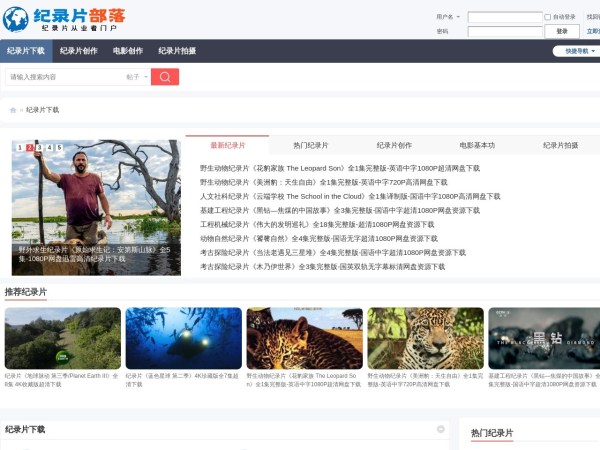Open the jaguar 美洲豹 documentary thumbnail

(x=425, y=338)
